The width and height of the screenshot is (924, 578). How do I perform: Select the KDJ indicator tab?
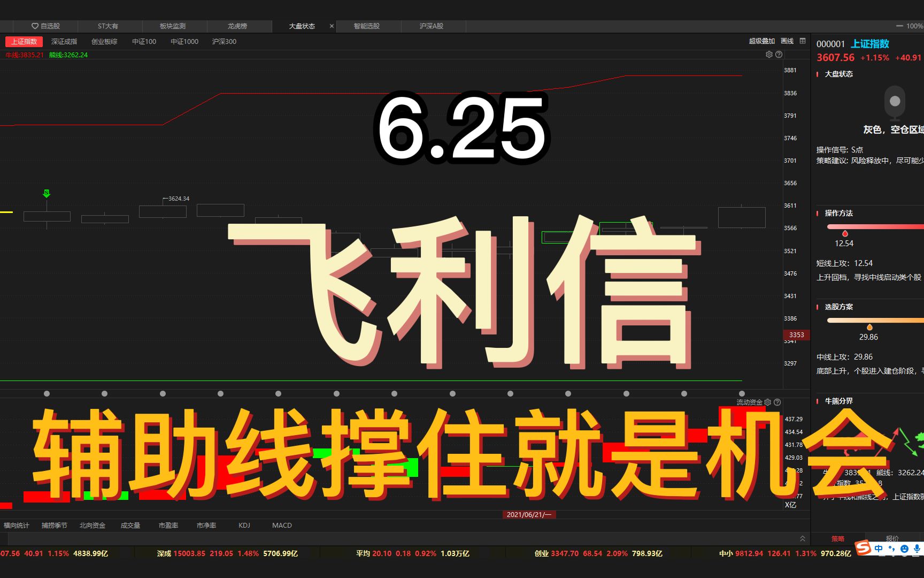tap(244, 525)
